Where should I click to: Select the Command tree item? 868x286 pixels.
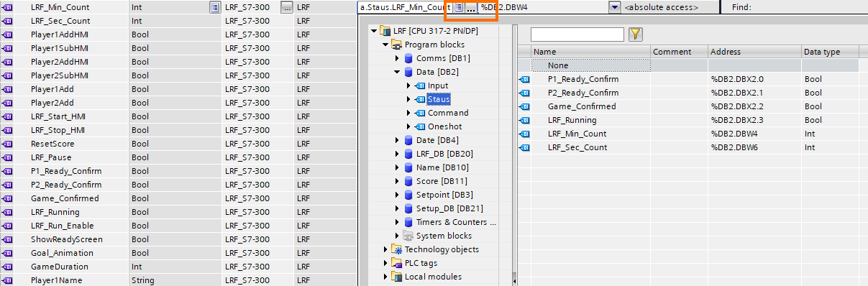coord(448,113)
